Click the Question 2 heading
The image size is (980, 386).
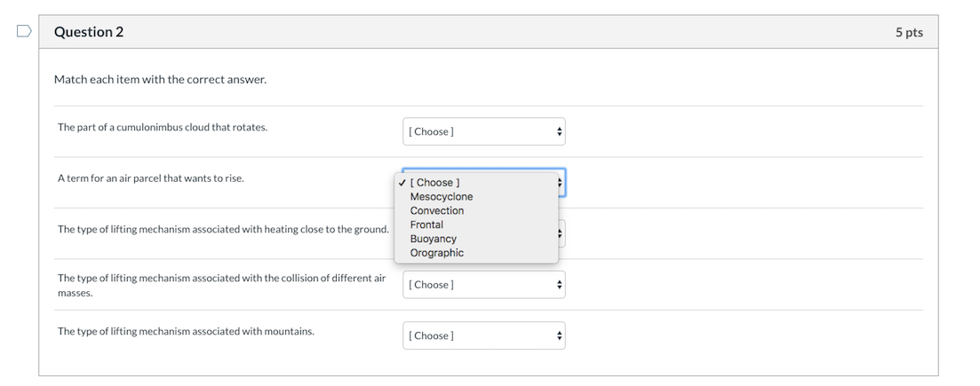(89, 32)
